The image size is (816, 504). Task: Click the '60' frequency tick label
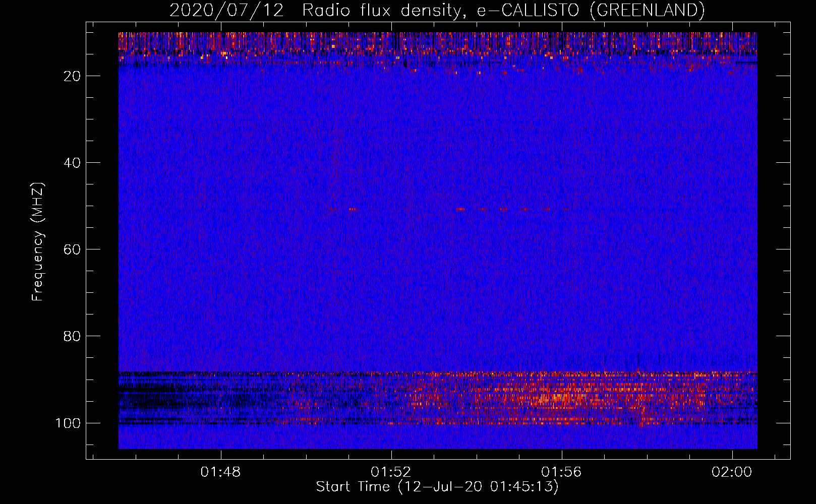[x=72, y=249]
